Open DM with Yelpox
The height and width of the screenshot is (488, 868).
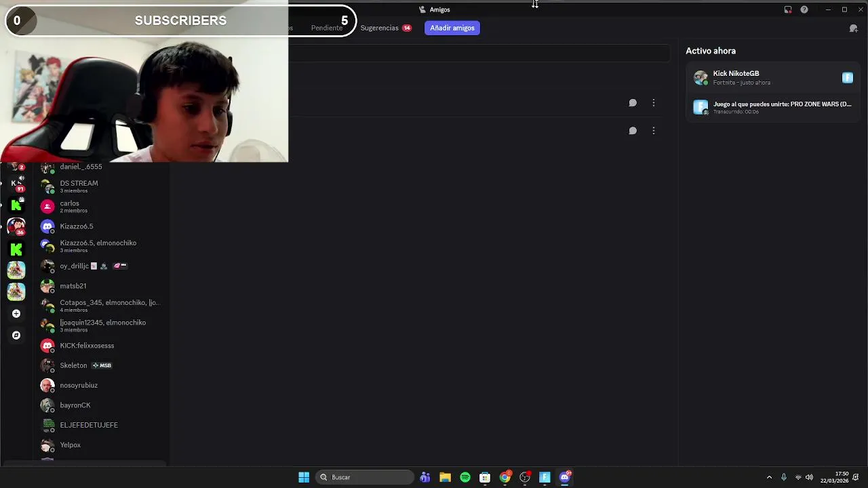100,445
